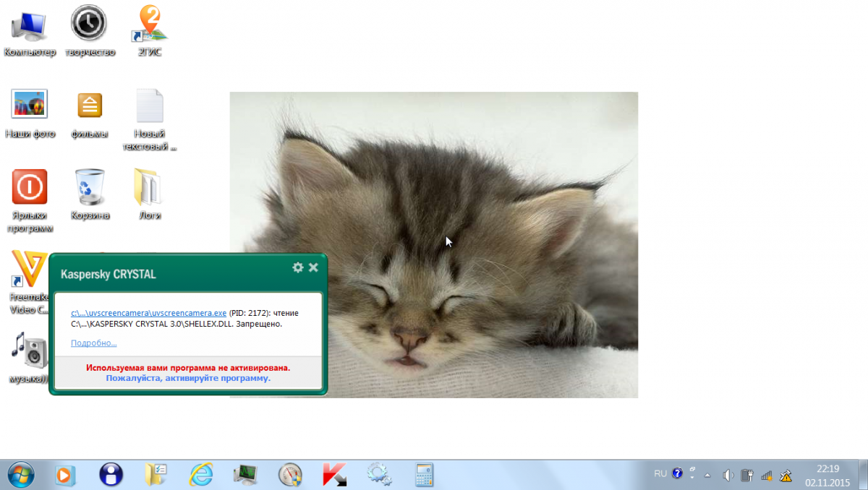868x490 pixels.
Task: Open the Логи folder
Action: tap(150, 195)
